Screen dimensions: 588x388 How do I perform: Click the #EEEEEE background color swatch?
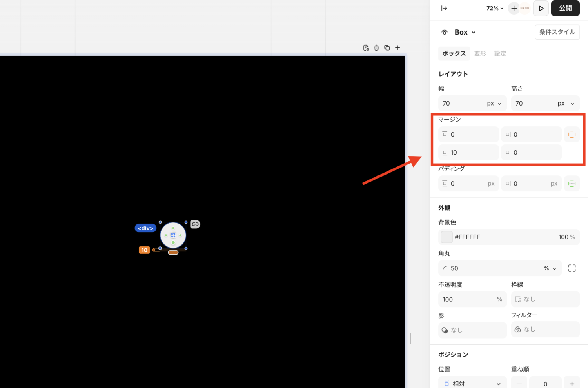pyautogui.click(x=446, y=237)
